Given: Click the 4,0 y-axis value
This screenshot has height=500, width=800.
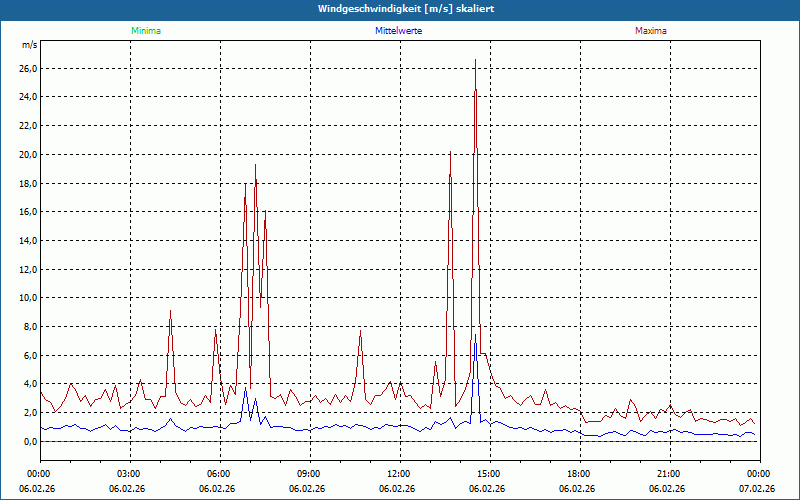Looking at the screenshot, I should tap(30, 384).
